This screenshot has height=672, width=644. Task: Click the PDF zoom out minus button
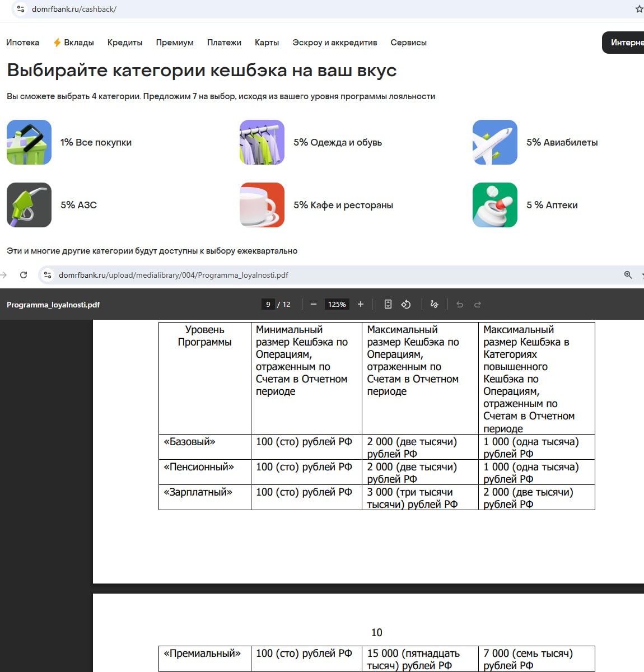click(314, 304)
